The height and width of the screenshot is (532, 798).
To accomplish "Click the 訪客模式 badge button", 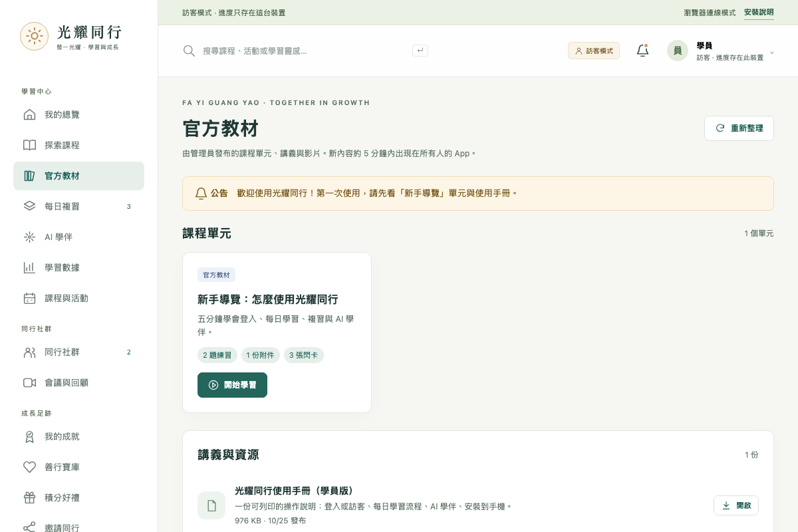I will click(594, 51).
